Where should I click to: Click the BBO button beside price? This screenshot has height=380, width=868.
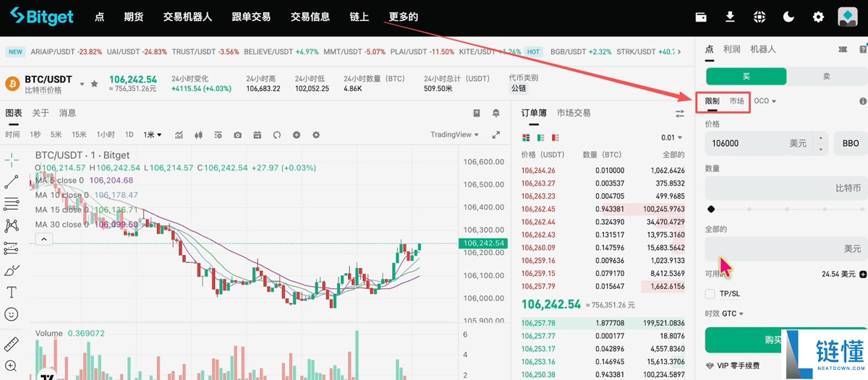[850, 144]
